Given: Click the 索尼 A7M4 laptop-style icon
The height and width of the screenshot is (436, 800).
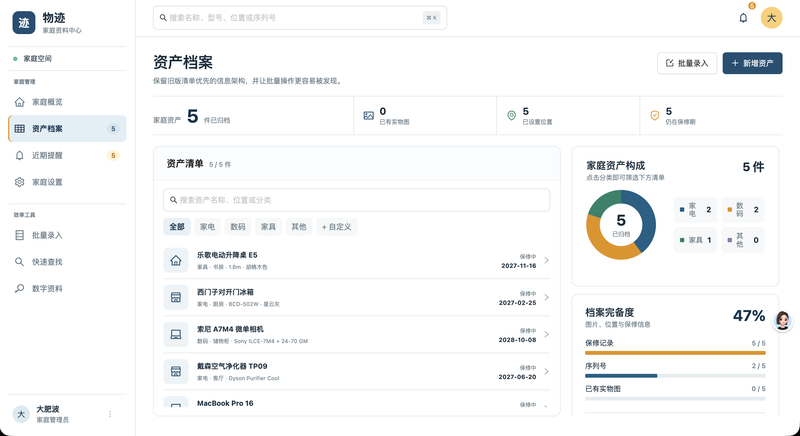Looking at the screenshot, I should [x=176, y=335].
